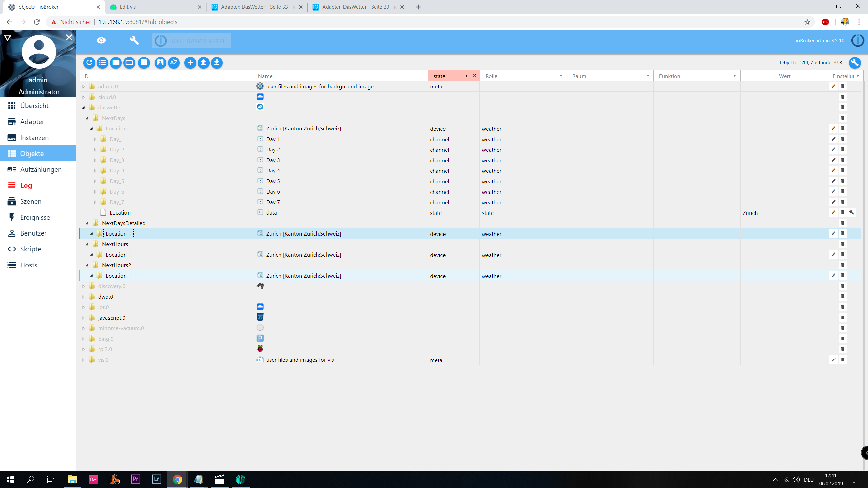Switch the objects view to list mode
The height and width of the screenshot is (488, 868).
coord(102,63)
